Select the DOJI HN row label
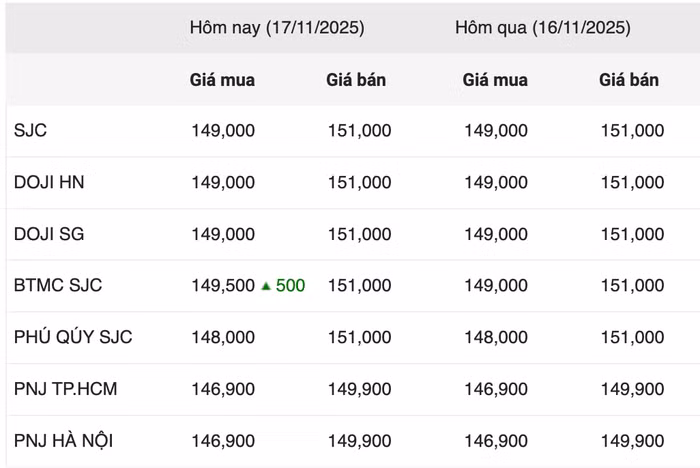Viewport: 700px width, 468px height. pos(49,182)
